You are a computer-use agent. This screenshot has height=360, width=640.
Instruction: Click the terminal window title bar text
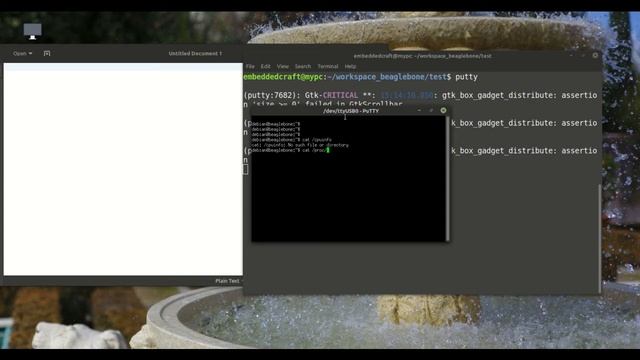(x=422, y=56)
